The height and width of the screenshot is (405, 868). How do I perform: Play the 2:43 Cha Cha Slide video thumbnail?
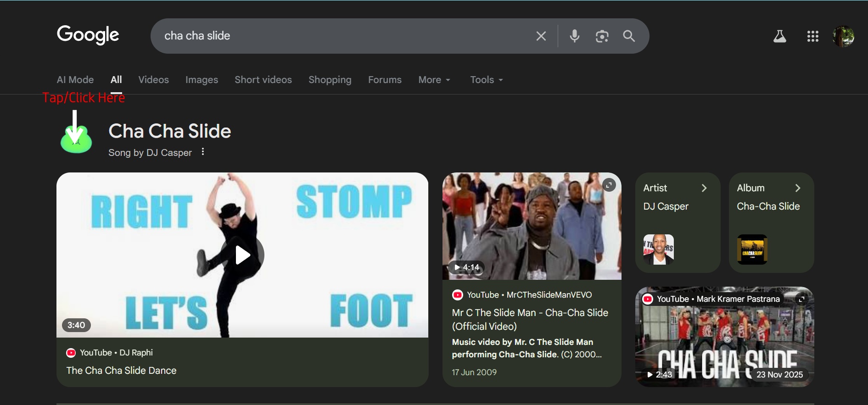[725, 337]
